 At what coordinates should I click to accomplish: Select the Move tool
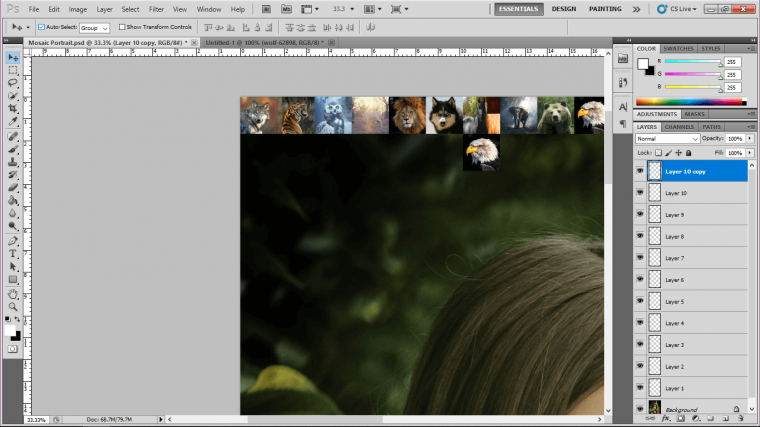click(x=13, y=58)
